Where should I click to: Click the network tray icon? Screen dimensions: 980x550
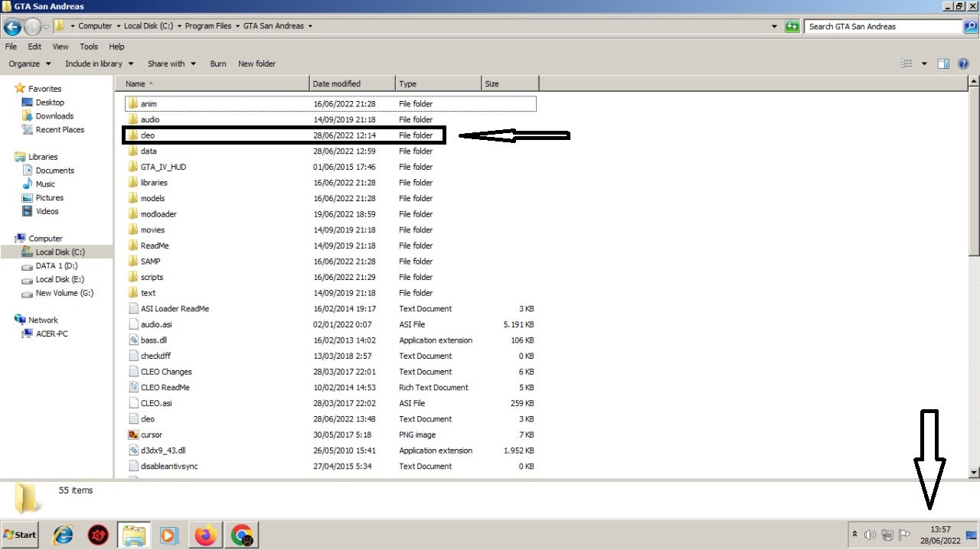887,535
